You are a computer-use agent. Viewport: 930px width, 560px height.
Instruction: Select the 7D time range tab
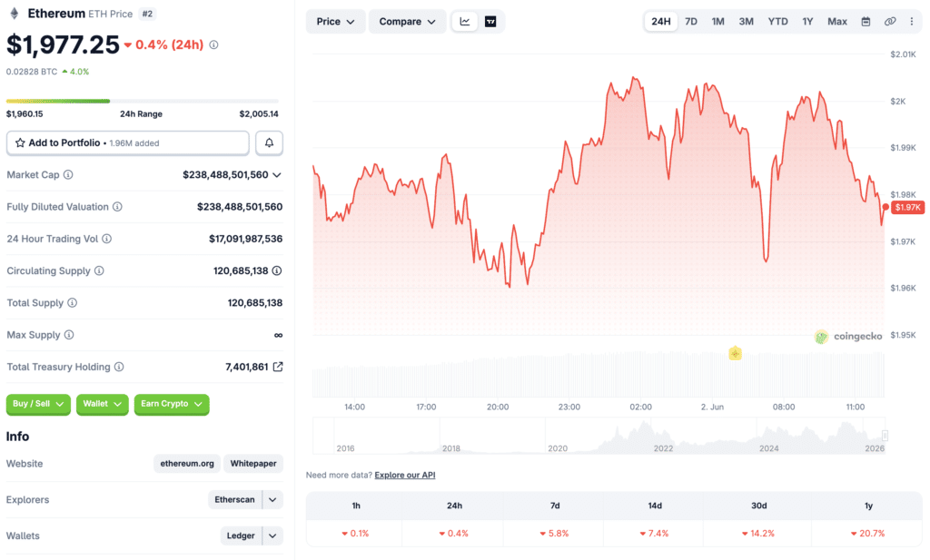tap(691, 22)
